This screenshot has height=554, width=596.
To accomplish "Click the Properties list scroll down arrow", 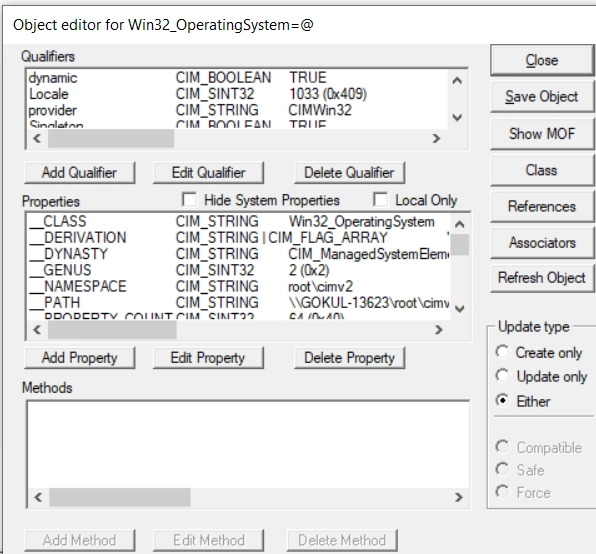I will pyautogui.click(x=460, y=309).
